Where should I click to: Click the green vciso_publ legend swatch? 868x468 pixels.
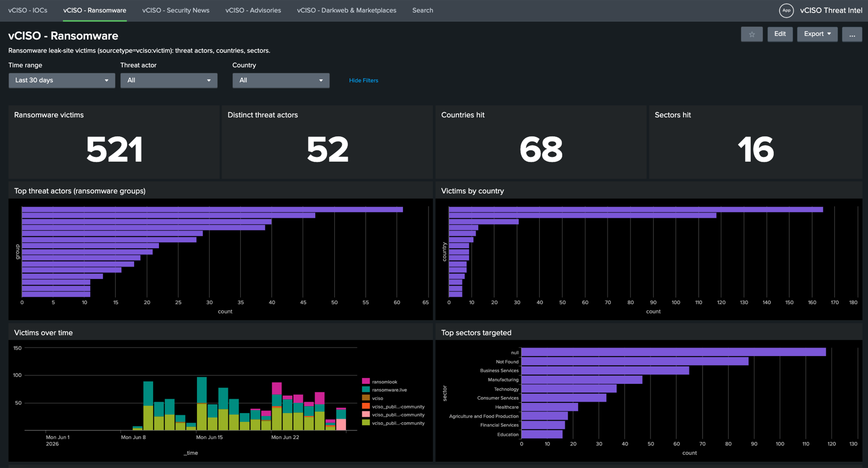[x=366, y=423]
